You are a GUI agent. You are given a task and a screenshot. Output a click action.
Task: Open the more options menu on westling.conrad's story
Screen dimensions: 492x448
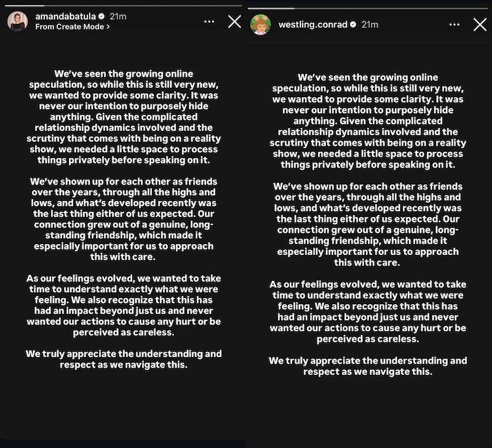454,25
